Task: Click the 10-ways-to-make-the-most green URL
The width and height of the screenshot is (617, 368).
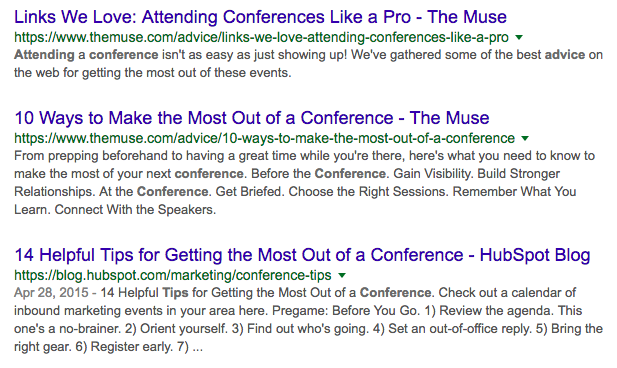Action: (264, 139)
